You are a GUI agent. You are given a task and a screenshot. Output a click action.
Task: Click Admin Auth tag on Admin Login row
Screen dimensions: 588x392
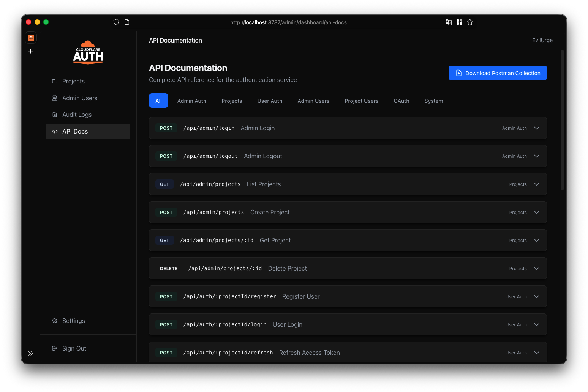(514, 128)
